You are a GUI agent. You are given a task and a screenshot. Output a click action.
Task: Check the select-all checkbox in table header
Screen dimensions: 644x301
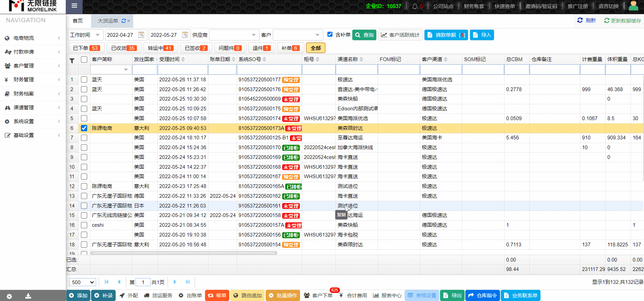pyautogui.click(x=84, y=59)
